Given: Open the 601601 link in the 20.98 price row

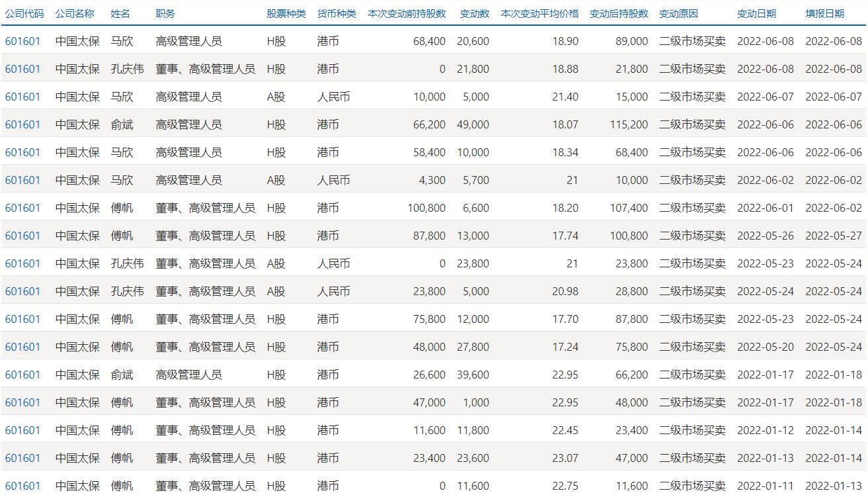Looking at the screenshot, I should pyautogui.click(x=22, y=291).
